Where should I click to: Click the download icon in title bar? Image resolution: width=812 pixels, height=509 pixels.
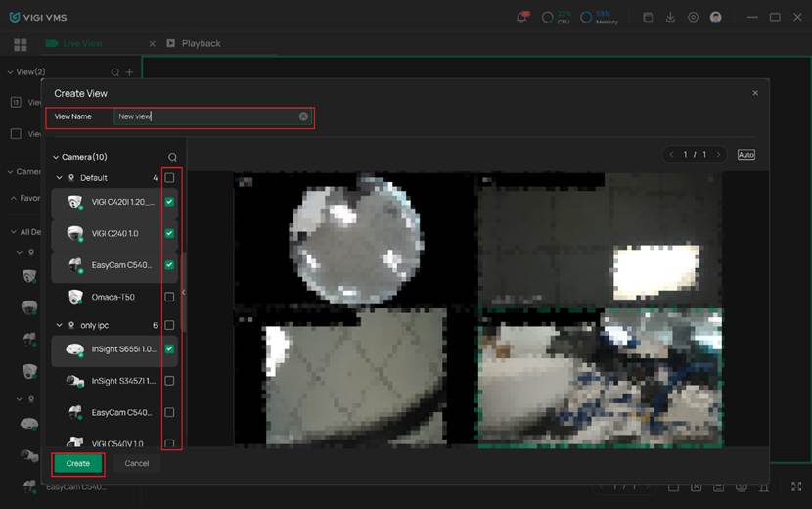(670, 17)
